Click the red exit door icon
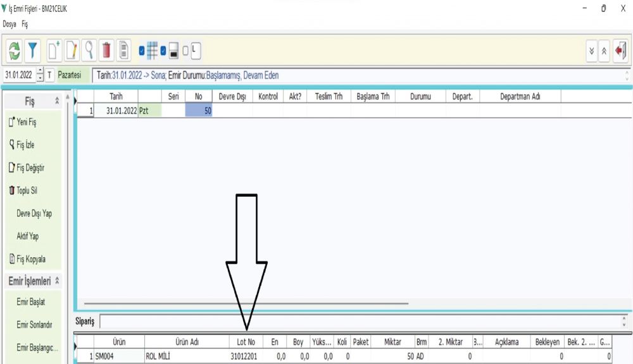 pyautogui.click(x=620, y=50)
